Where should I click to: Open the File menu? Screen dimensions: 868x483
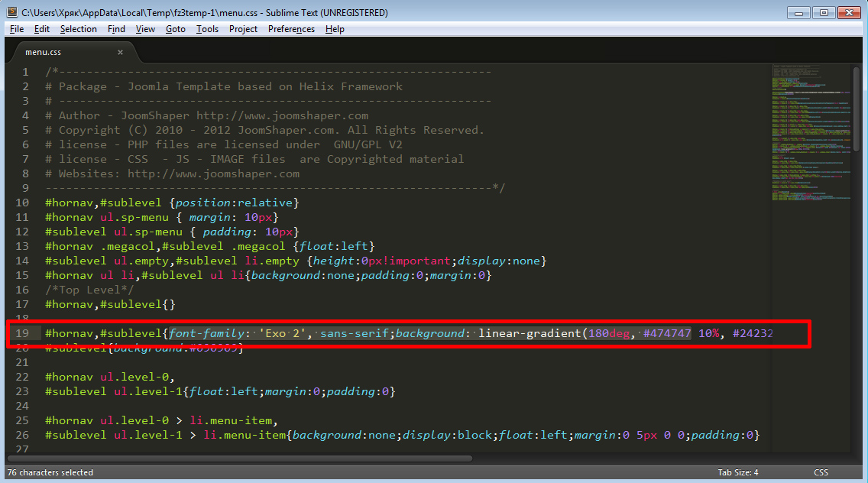[17, 29]
